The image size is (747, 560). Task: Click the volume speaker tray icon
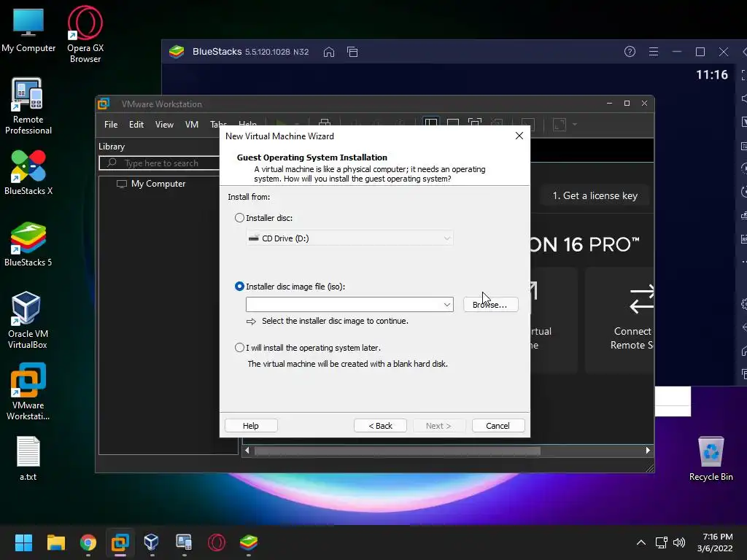click(679, 542)
